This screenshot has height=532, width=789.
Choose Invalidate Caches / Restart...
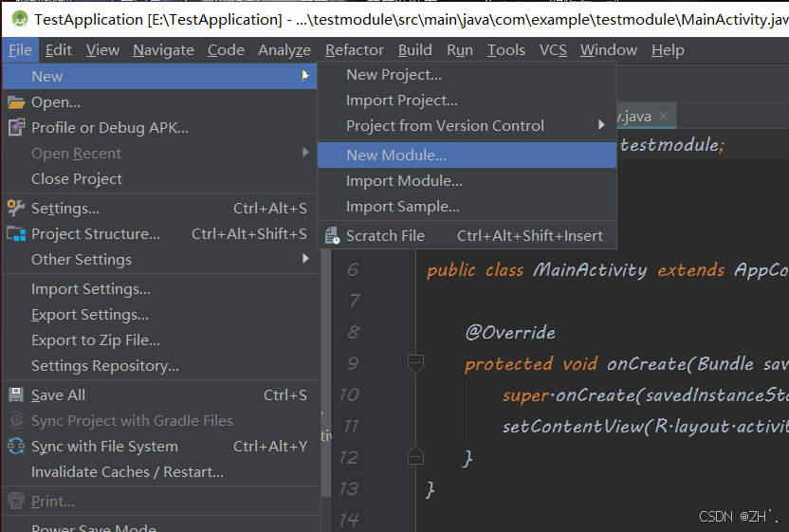(160, 471)
